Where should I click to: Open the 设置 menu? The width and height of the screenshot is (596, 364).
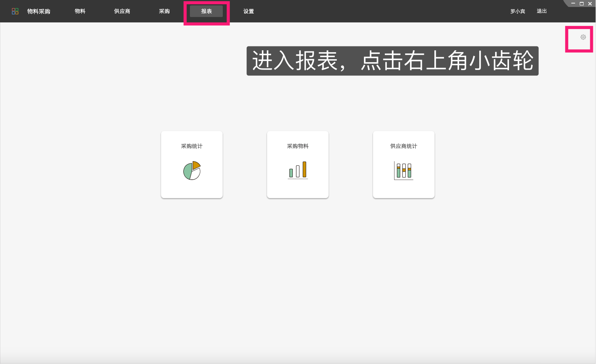point(248,11)
